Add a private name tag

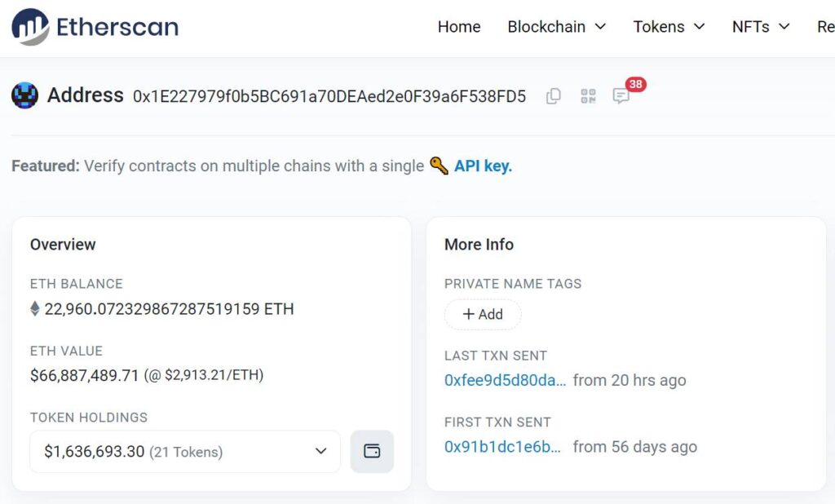point(483,314)
